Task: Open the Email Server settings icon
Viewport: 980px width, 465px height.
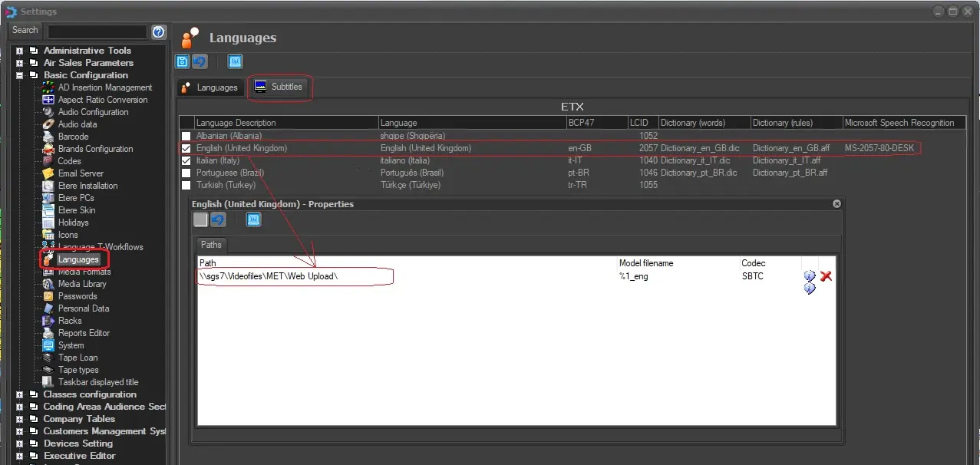Action: 48,173
